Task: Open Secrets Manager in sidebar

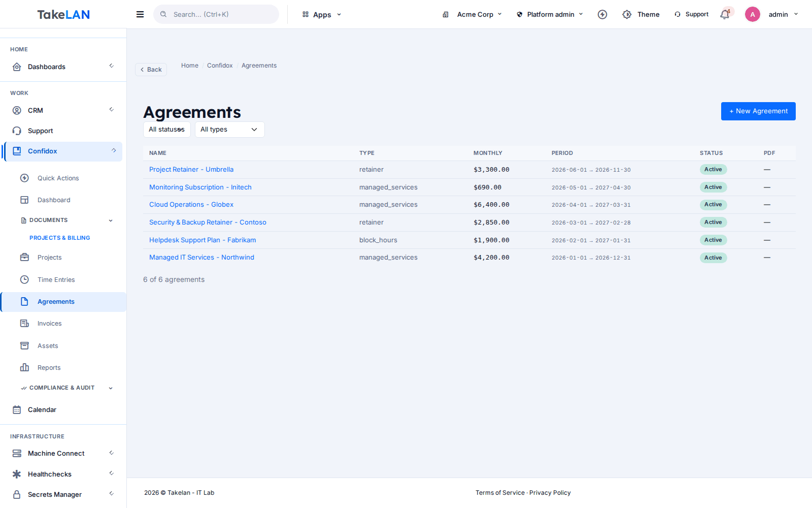Action: coord(63,494)
